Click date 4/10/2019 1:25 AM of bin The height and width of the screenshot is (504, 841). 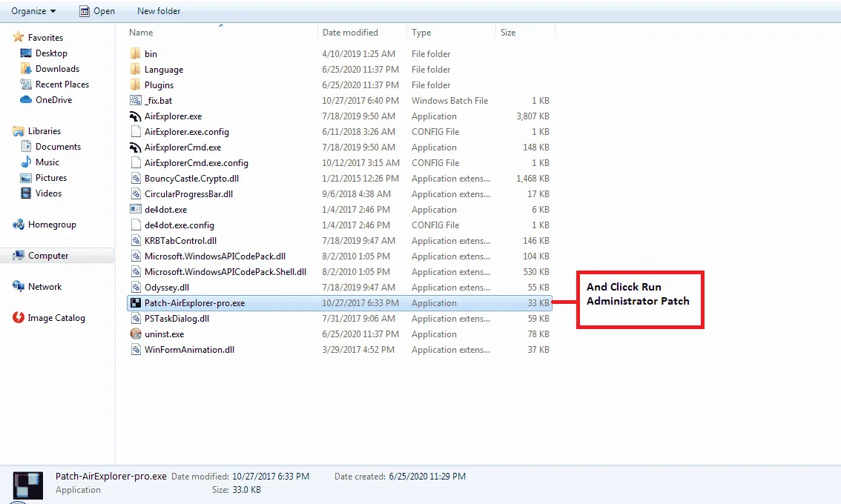358,53
